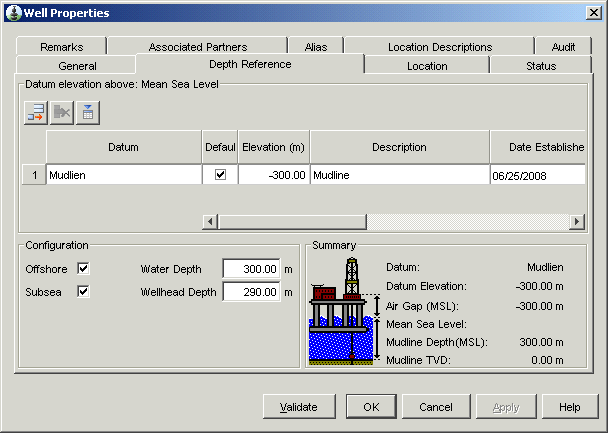Click the horizontal scrollbar thumb of datum table
Screen dimensions: 608x433
coord(292,222)
